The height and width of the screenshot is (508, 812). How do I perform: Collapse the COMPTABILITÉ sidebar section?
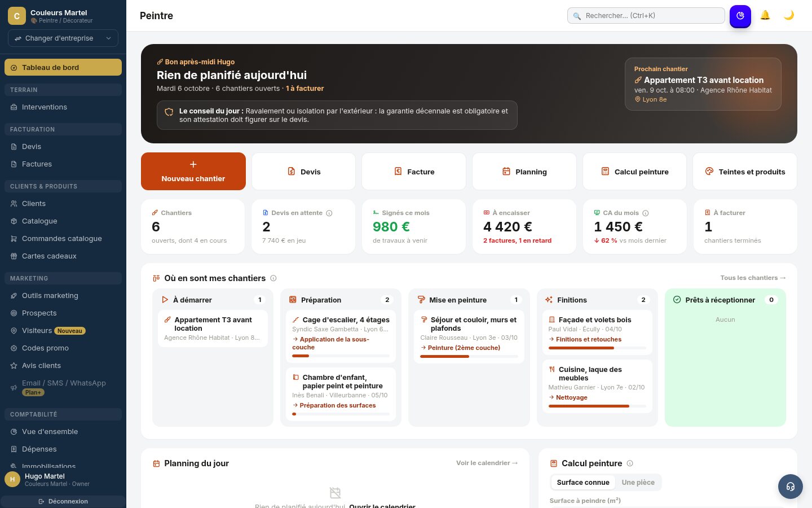pos(63,414)
